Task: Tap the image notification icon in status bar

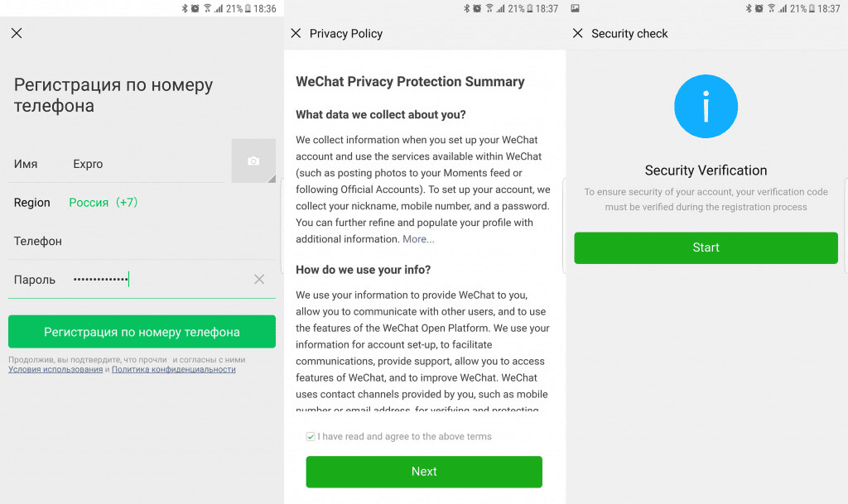Action: click(576, 8)
